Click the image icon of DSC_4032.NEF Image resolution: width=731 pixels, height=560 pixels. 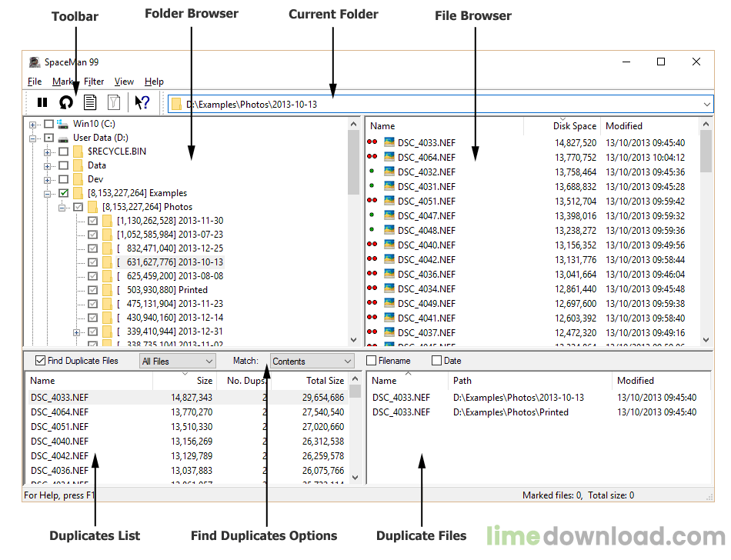coord(389,172)
